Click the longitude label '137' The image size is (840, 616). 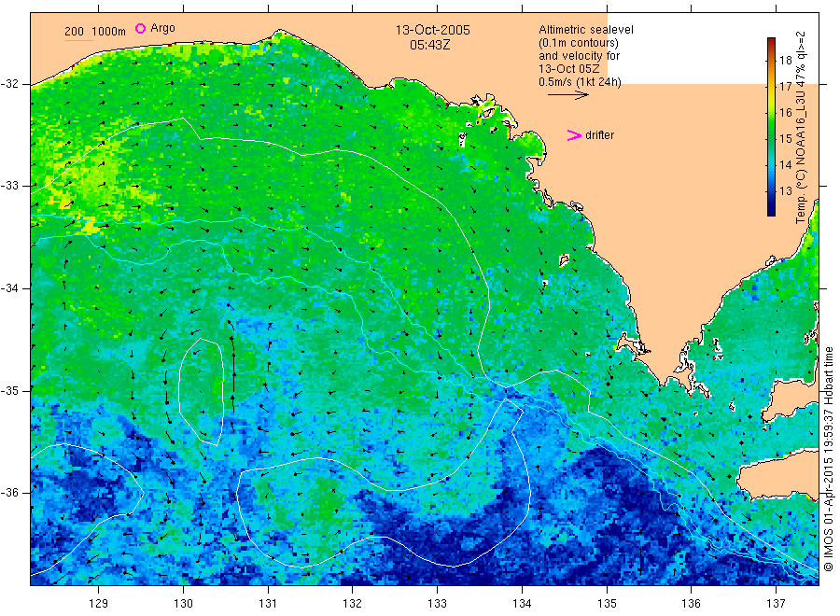777,604
